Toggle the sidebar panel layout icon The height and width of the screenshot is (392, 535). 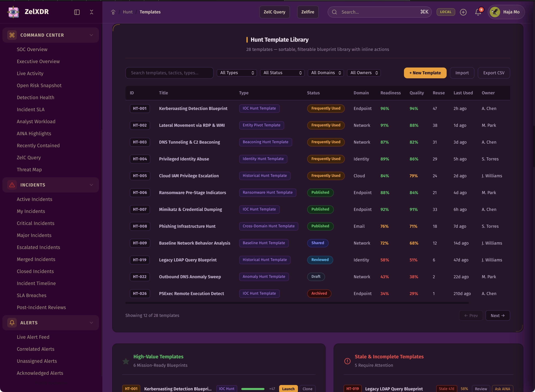[77, 12]
